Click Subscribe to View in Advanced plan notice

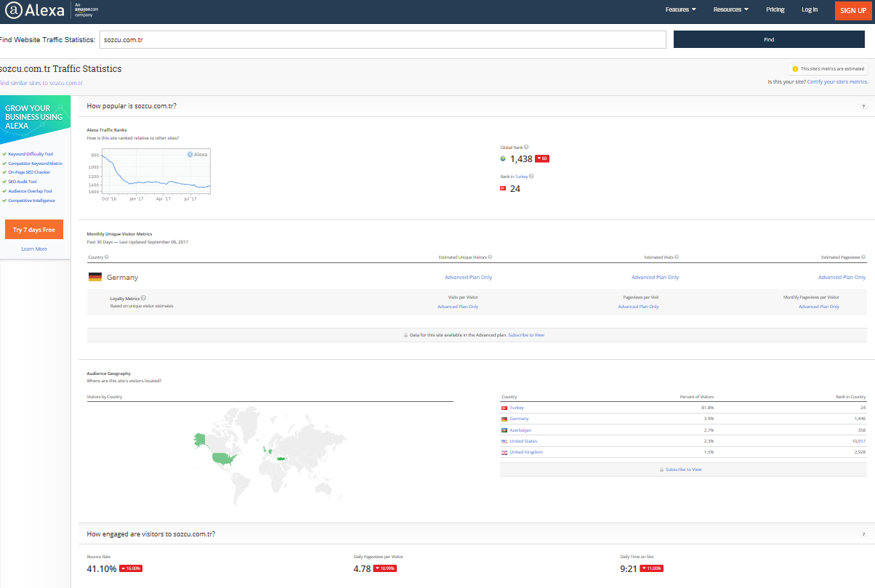coord(526,335)
